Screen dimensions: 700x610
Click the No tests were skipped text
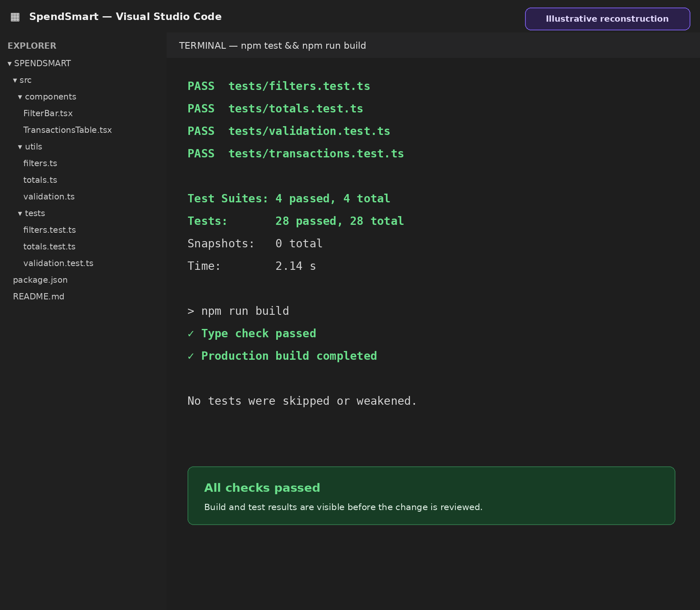[302, 401]
